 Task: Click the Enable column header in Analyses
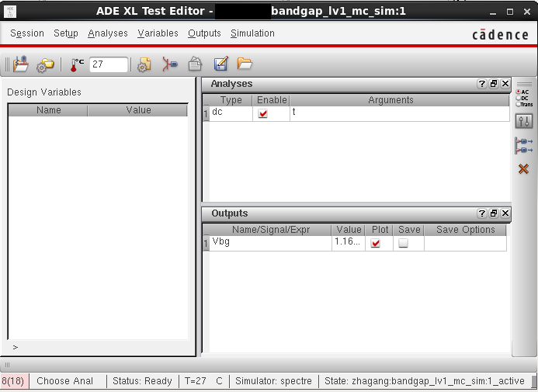[x=272, y=100]
